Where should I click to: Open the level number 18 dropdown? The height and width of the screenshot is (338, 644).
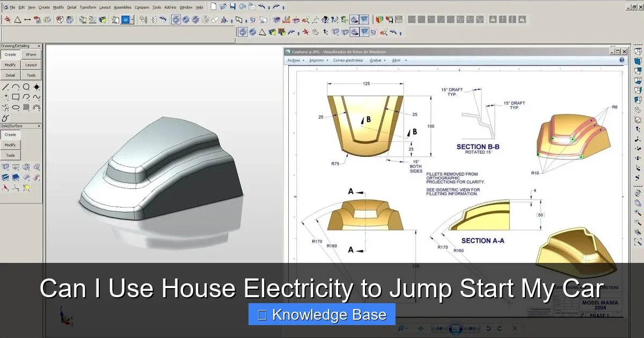point(131,19)
